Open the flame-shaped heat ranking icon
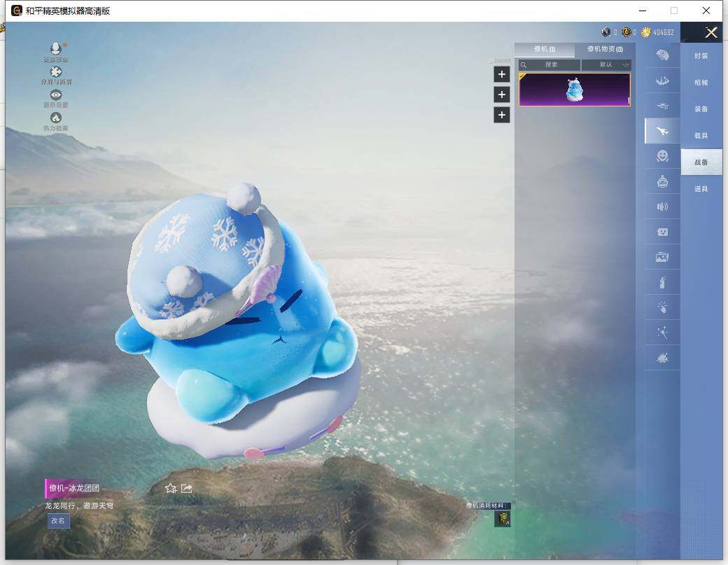 pos(56,118)
